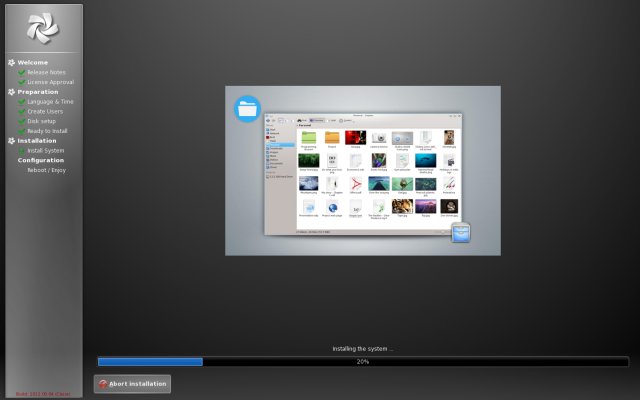Screen dimensions: 640x400
Task: Click the 'Installing the system ...' status text
Action: pos(362,349)
